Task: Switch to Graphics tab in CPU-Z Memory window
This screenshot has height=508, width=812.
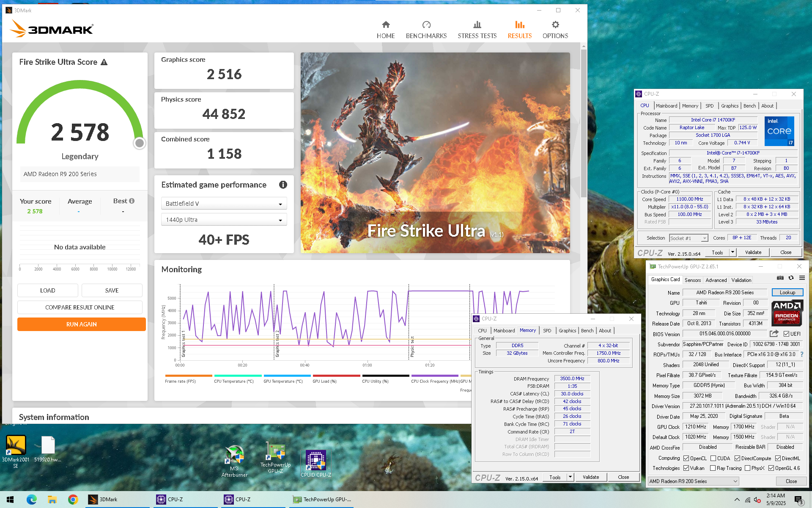Action: coord(567,331)
